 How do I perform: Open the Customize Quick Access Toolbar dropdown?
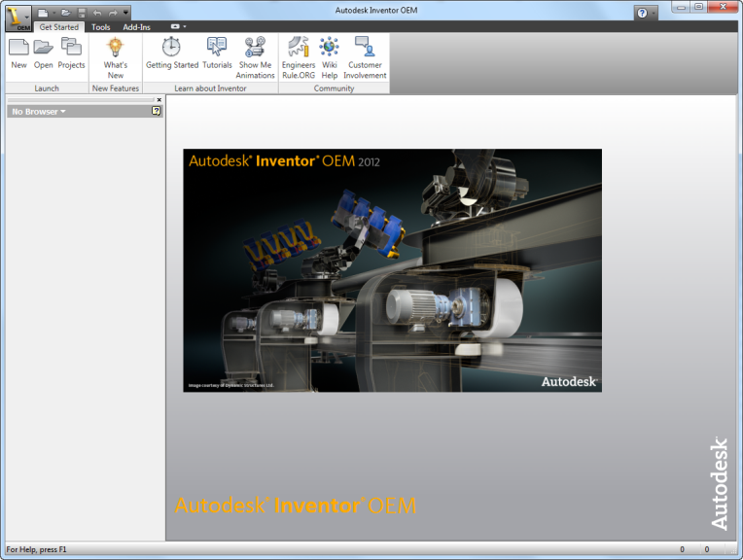125,13
